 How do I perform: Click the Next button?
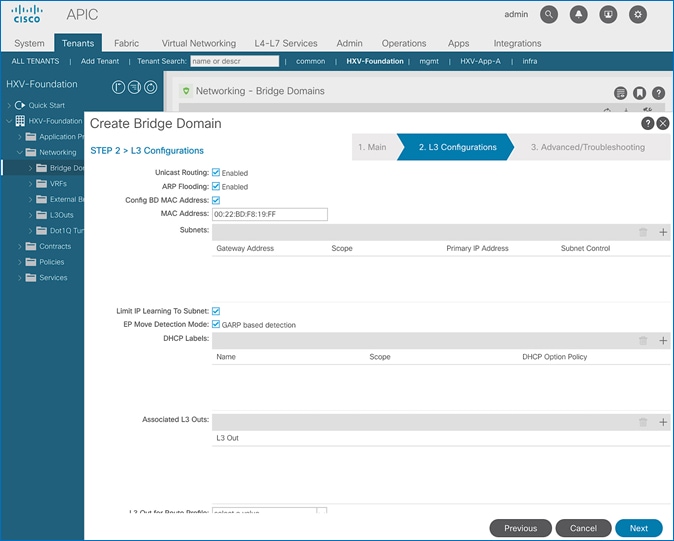pyautogui.click(x=639, y=528)
